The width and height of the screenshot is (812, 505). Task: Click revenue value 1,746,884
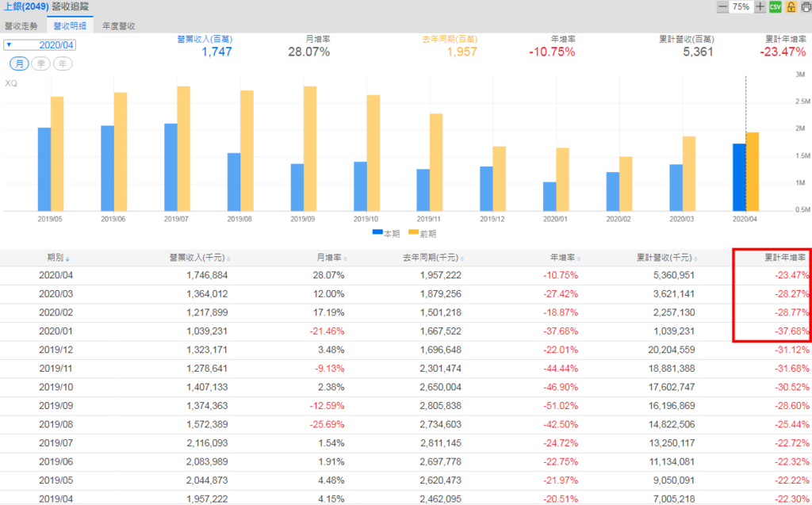[207, 275]
